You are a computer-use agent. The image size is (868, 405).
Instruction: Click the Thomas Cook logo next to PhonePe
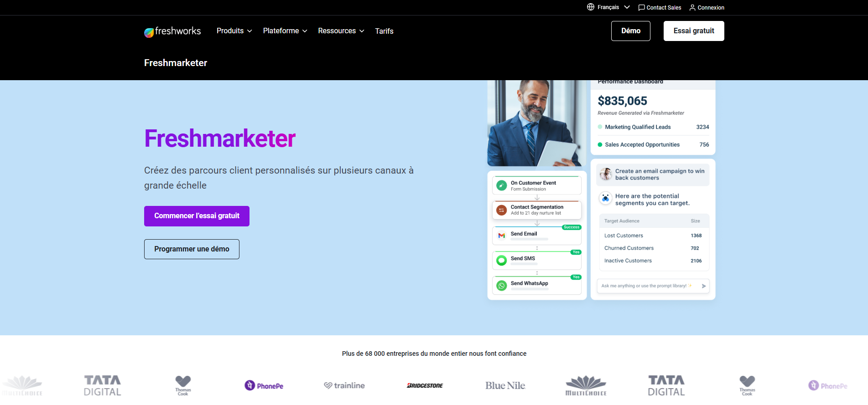coord(183,385)
